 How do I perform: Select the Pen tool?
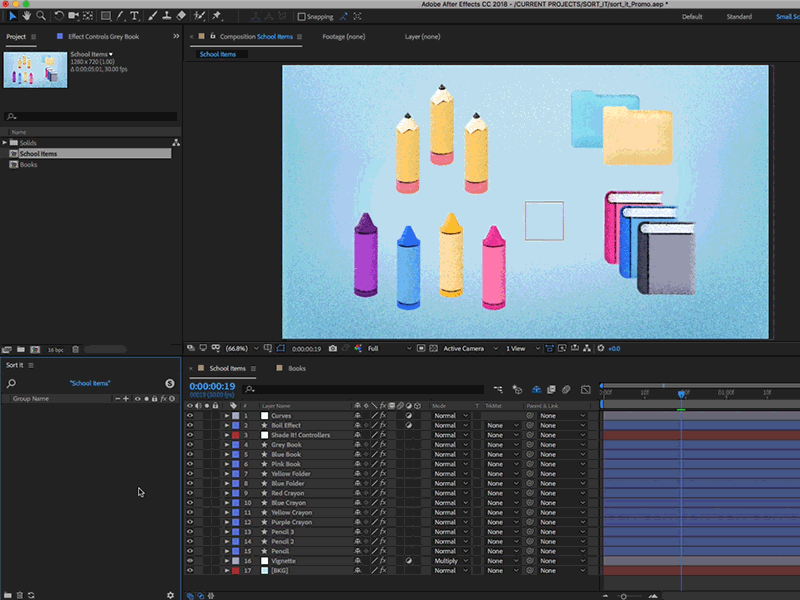121,16
